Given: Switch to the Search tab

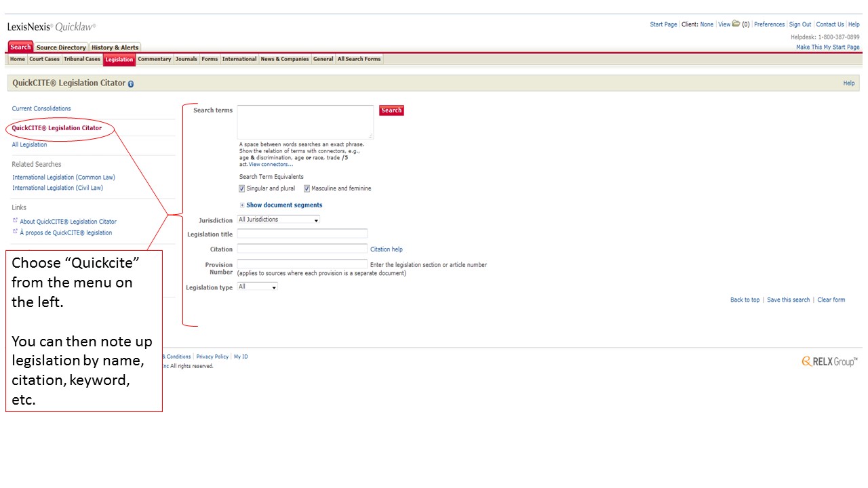Looking at the screenshot, I should pos(20,47).
